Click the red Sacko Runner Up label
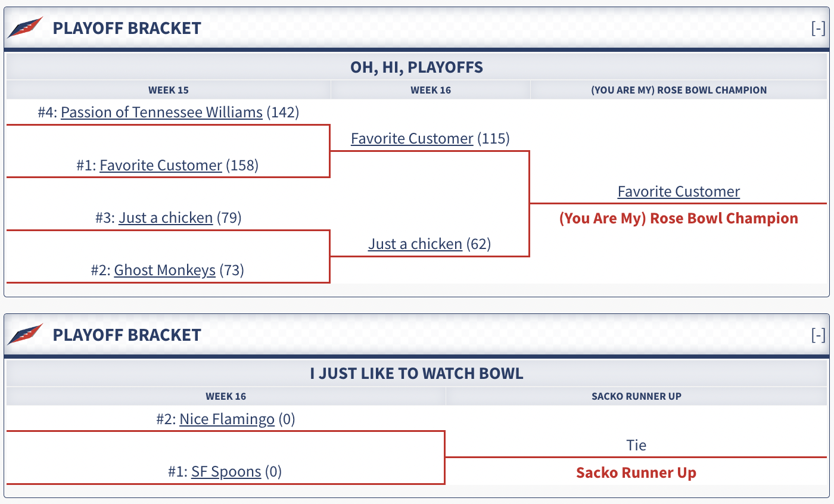 point(636,473)
